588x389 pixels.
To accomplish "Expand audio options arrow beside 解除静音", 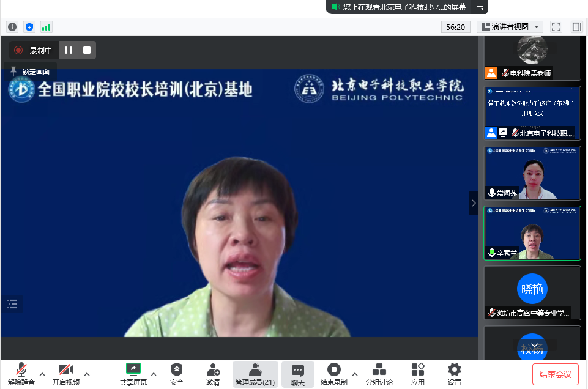I will tap(42, 374).
